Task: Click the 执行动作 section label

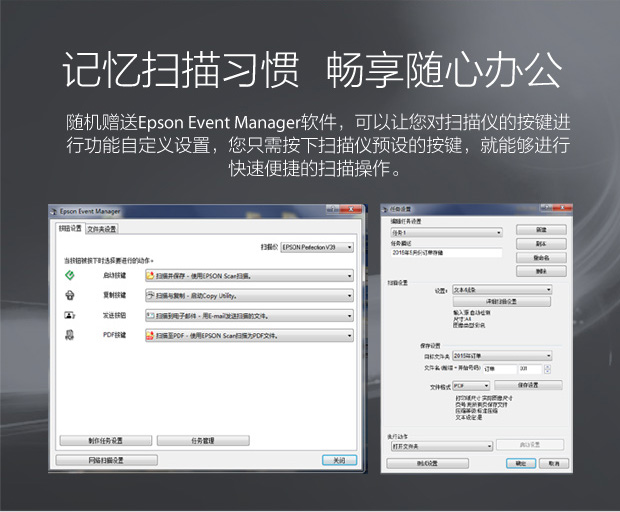Action: [397, 436]
